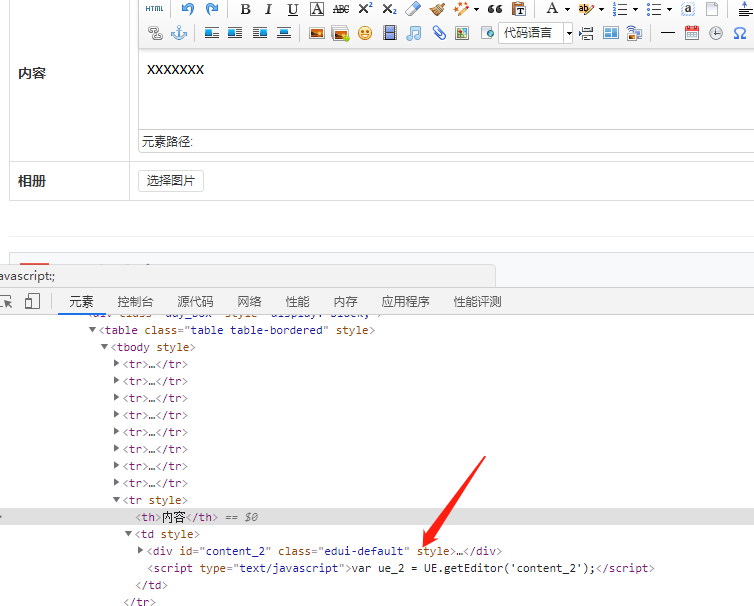Toggle bold formatting
The width and height of the screenshot is (754, 606).
[x=245, y=9]
